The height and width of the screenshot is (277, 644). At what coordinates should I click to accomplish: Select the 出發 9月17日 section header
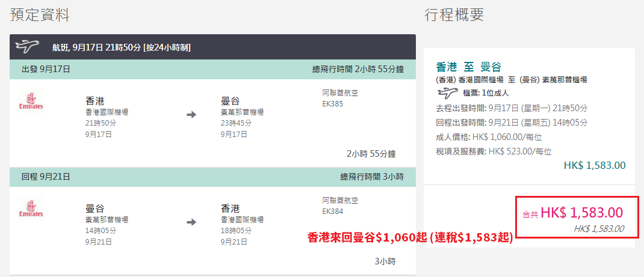click(212, 69)
